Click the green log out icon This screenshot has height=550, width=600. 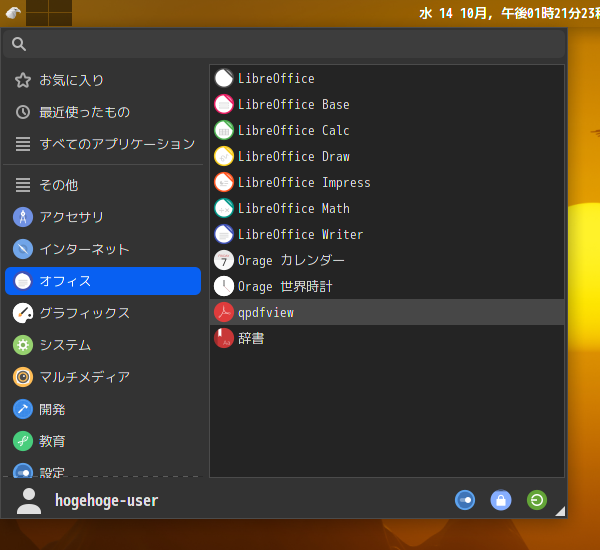click(537, 500)
